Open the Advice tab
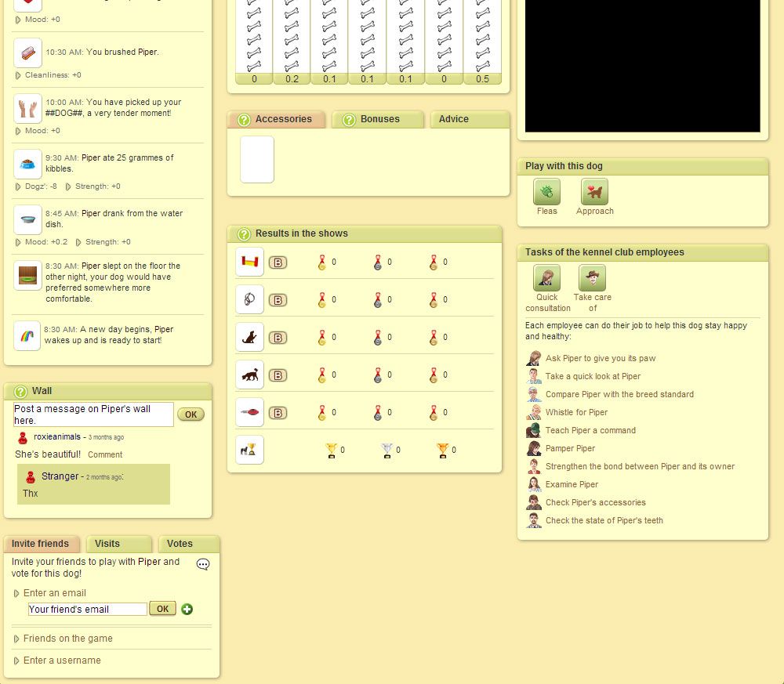Viewport: 784px width, 684px height. tap(470, 119)
